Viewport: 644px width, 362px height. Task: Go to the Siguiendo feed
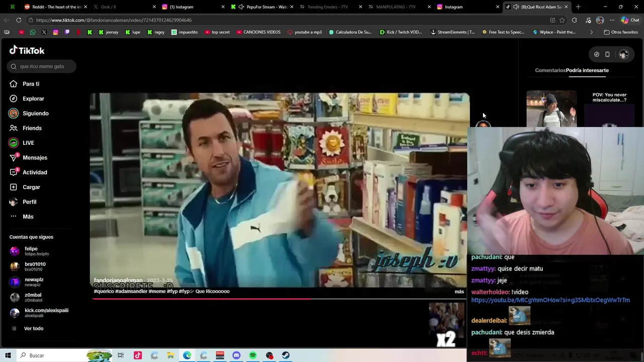pyautogui.click(x=29, y=114)
